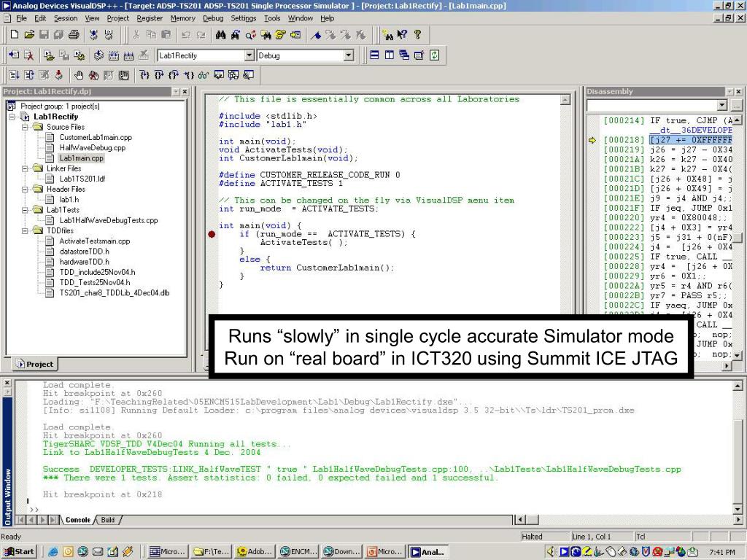Select Lab1main.cpp in project tree
Screen dimensions: 747x560
[81, 158]
